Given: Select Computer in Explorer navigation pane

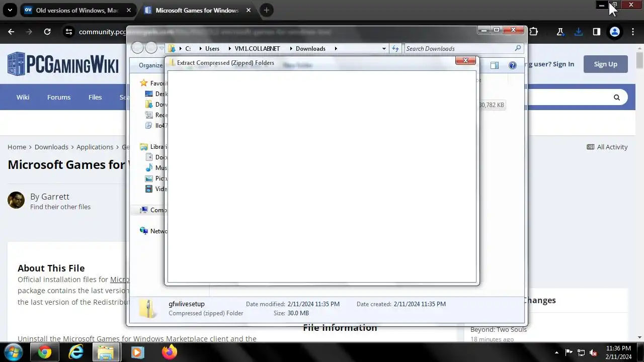Looking at the screenshot, I should (153, 210).
